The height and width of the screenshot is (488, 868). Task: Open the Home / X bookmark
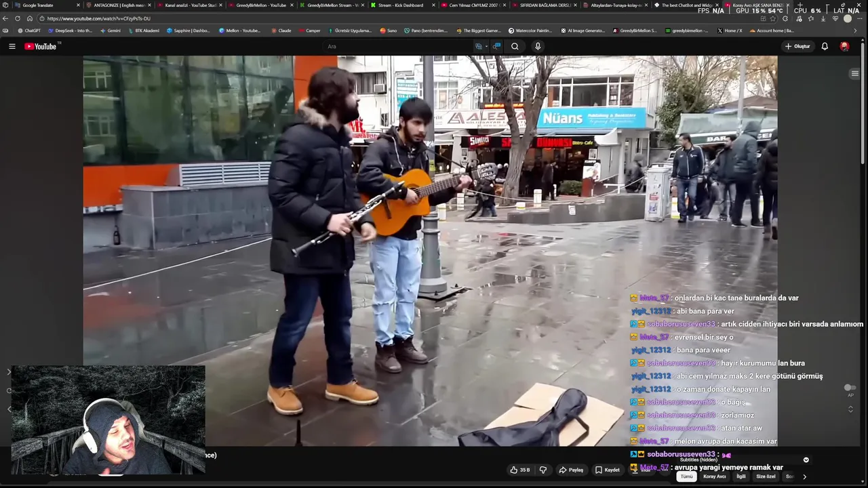730,30
